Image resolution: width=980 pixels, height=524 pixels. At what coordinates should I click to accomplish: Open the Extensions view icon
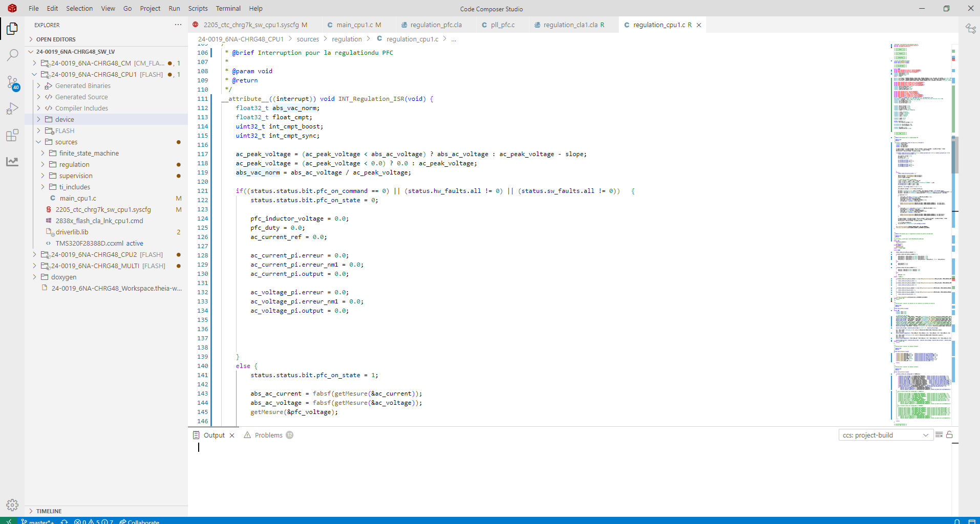[12, 135]
